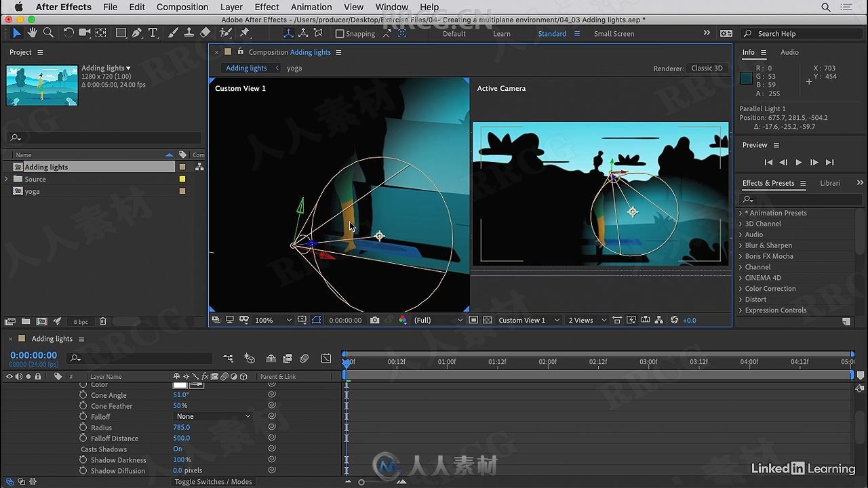868x488 pixels.
Task: Switch to the yoga composition breadcrumb
Action: [294, 68]
